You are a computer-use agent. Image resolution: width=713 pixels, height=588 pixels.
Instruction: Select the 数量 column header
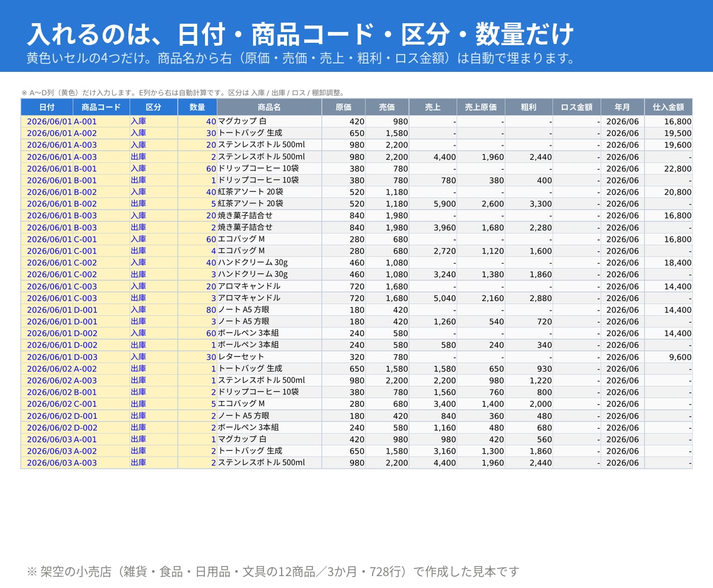pos(197,107)
